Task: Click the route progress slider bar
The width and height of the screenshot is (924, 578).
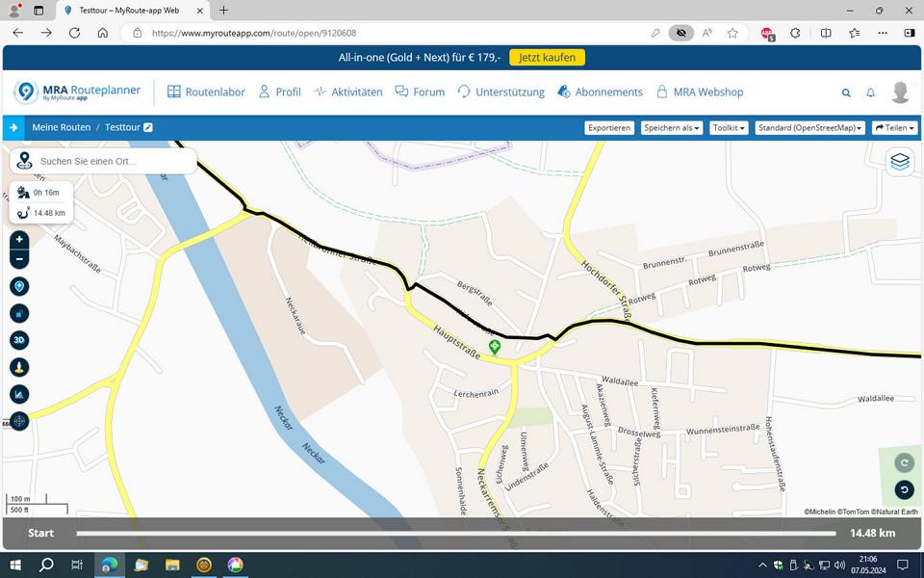Action: pyautogui.click(x=455, y=533)
